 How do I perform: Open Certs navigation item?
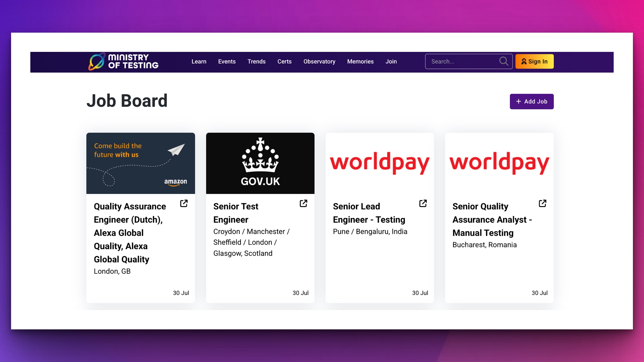pos(284,61)
